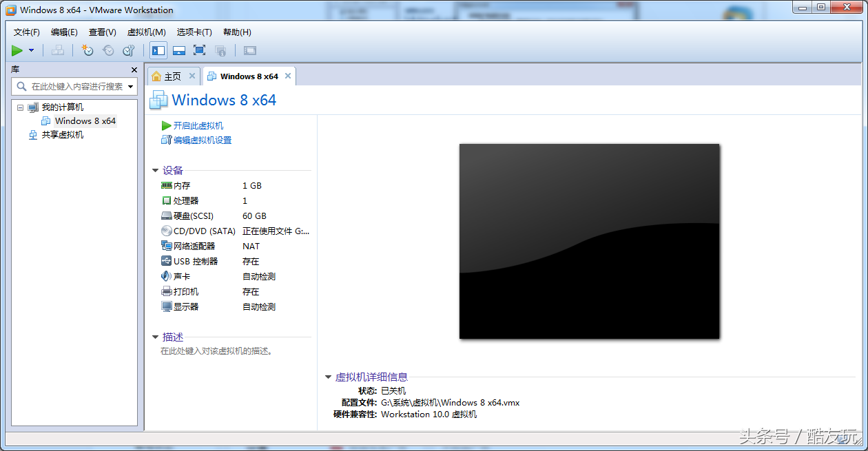This screenshot has width=868, height=451.
Task: Take a snapshot using the snapshot clock icon
Action: 87,50
